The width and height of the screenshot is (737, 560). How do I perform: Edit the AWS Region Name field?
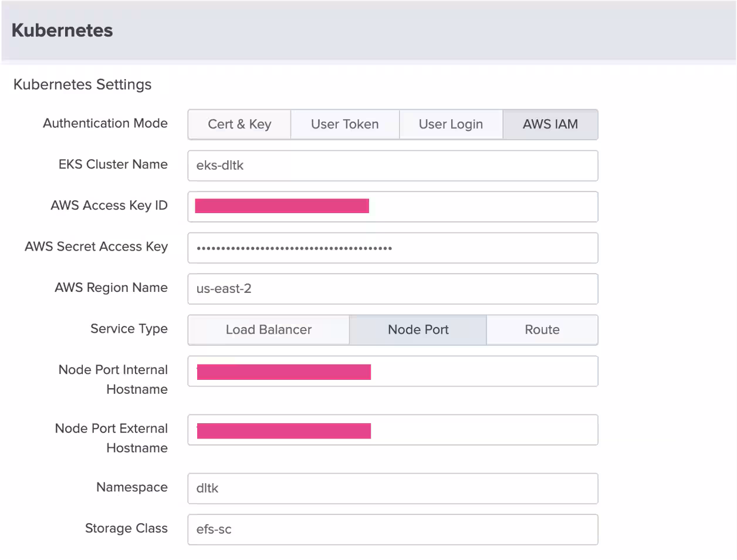pyautogui.click(x=393, y=289)
